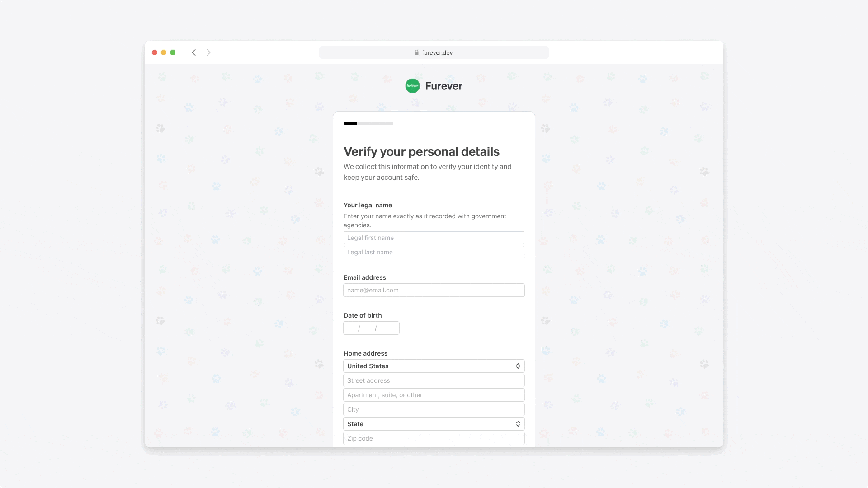This screenshot has width=868, height=488.
Task: Click the Apartment, suite, or other field
Action: coord(434,394)
